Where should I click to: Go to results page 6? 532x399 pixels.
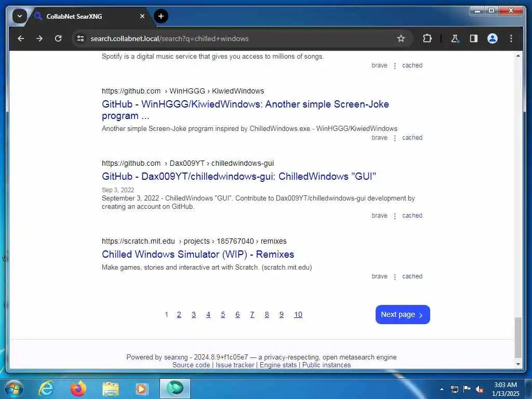coord(237,314)
